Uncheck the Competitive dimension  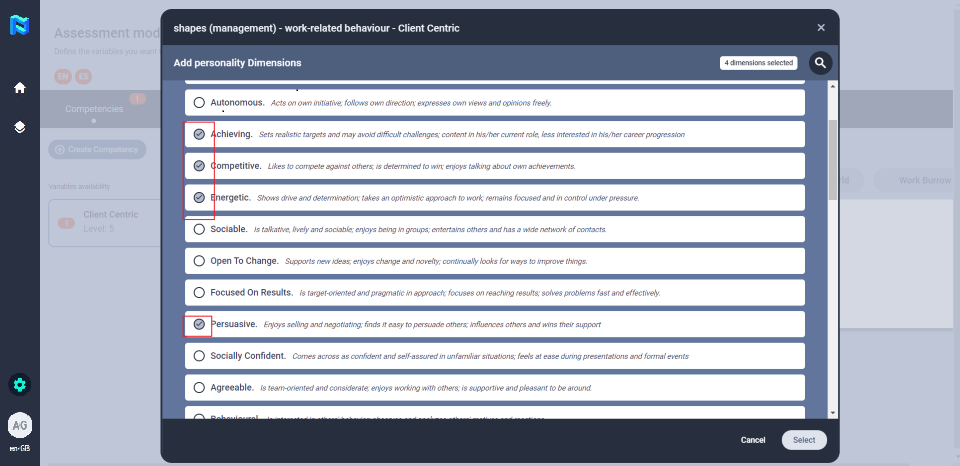(x=199, y=166)
